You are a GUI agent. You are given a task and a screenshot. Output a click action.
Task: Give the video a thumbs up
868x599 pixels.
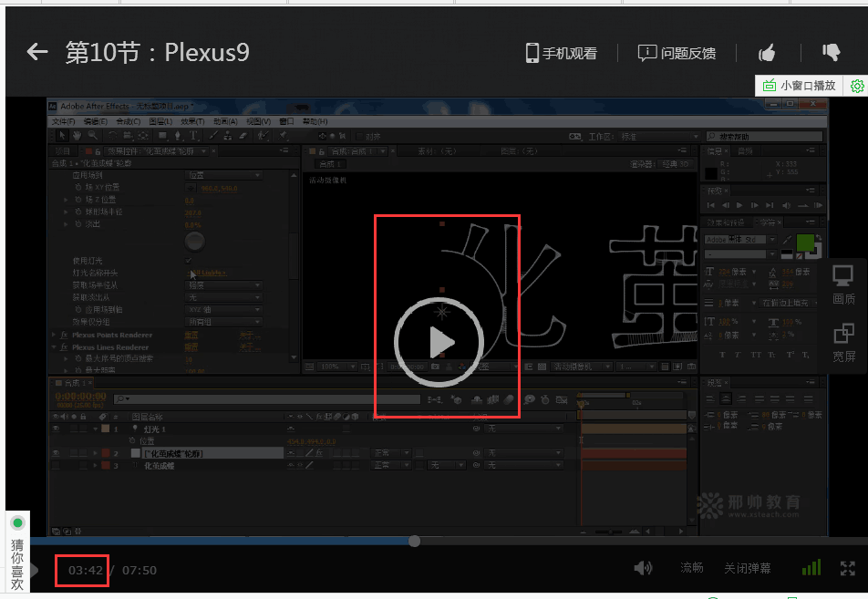[x=767, y=52]
